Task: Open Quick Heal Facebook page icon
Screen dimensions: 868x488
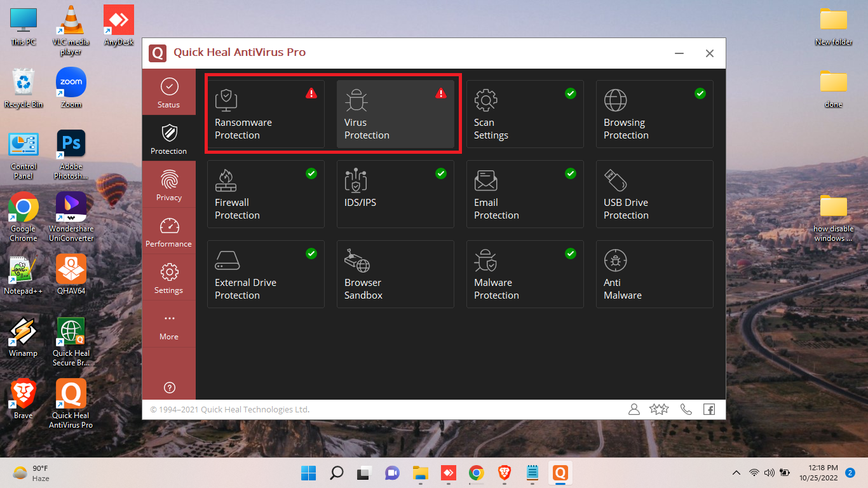Action: pyautogui.click(x=709, y=409)
